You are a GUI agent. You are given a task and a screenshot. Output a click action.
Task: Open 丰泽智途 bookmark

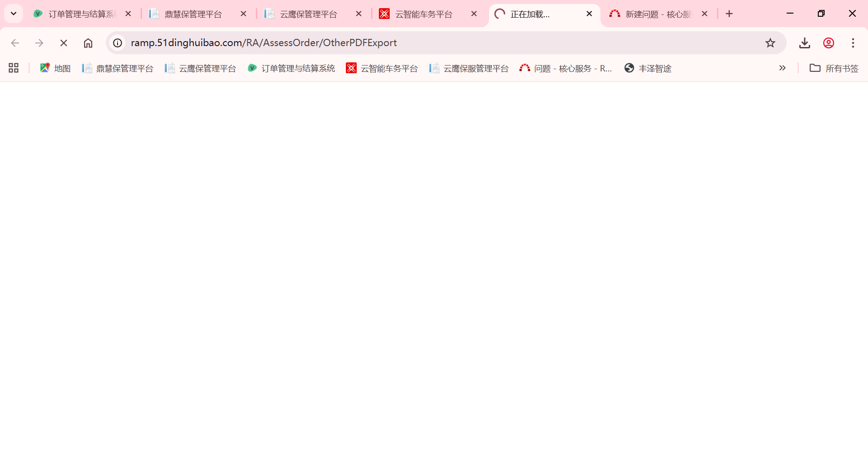pyautogui.click(x=648, y=68)
